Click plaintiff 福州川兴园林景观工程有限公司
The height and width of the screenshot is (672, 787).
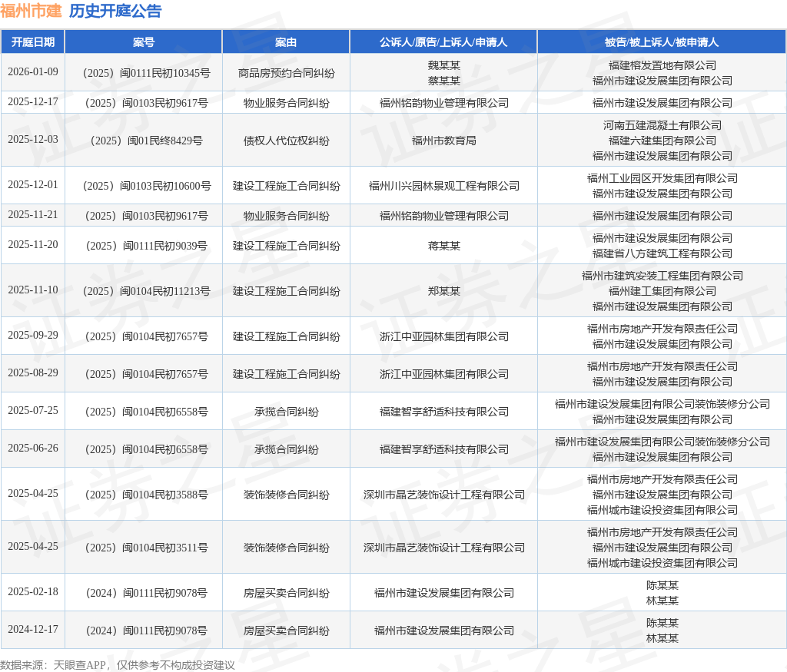tap(443, 186)
